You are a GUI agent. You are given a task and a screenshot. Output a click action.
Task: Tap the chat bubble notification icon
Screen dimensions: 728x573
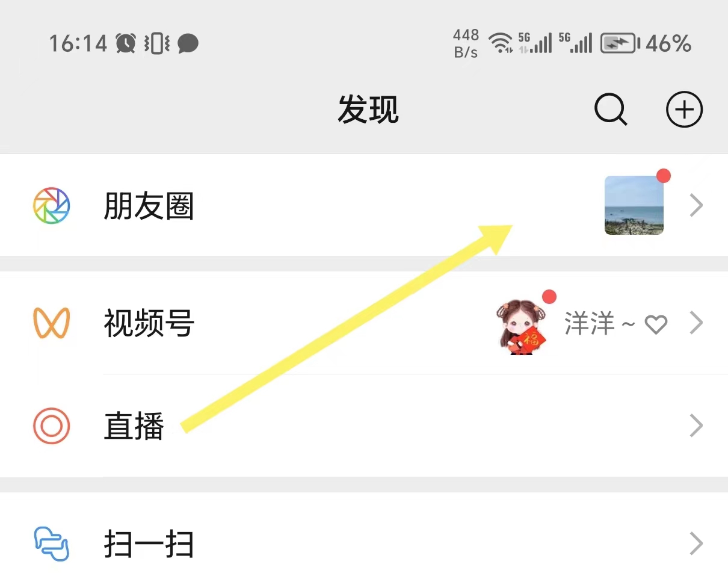pyautogui.click(x=188, y=43)
